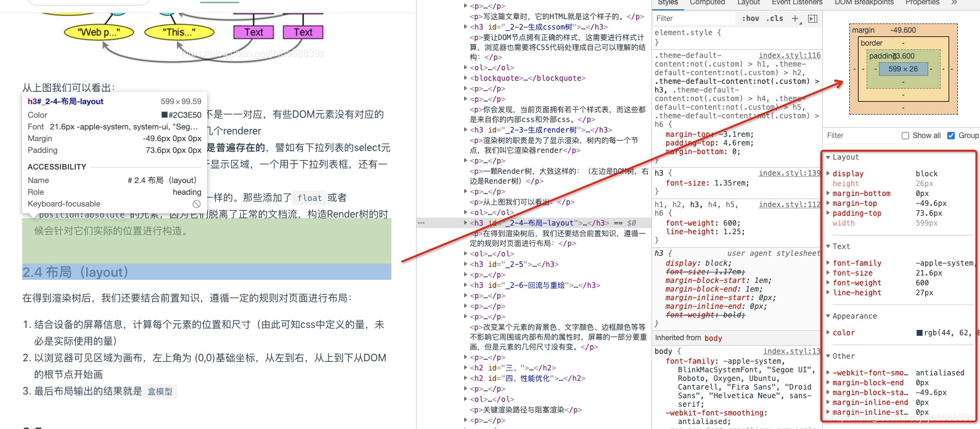Image resolution: width=980 pixels, height=429 pixels.
Task: Toggle the :hov element state button
Action: coord(751,18)
